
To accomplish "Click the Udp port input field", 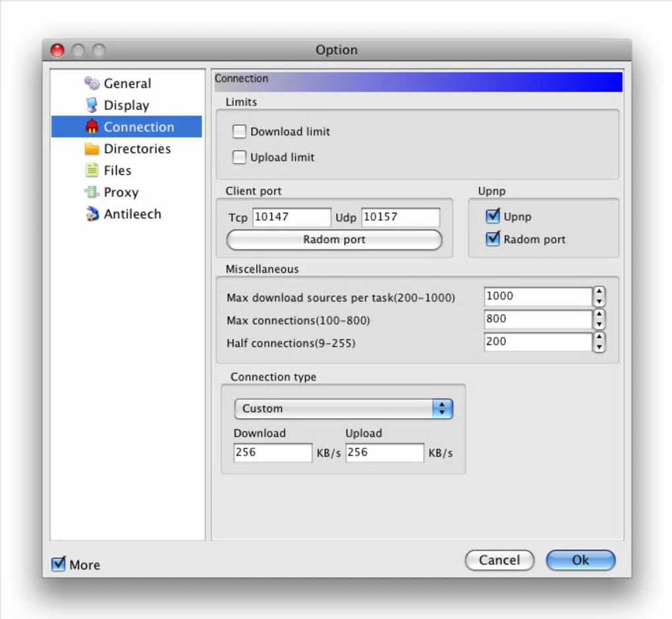I will click(x=401, y=217).
